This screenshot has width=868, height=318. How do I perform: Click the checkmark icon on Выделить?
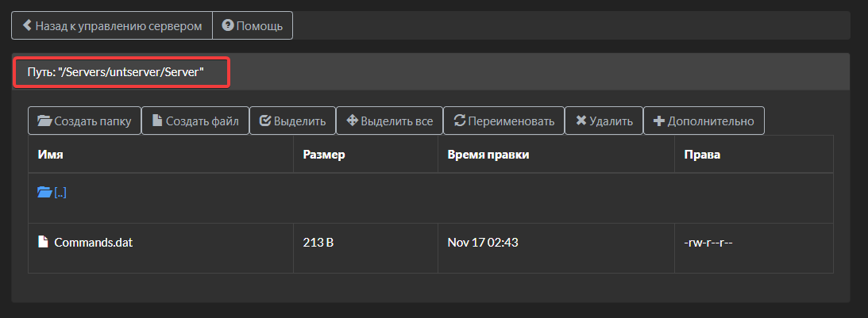click(265, 121)
